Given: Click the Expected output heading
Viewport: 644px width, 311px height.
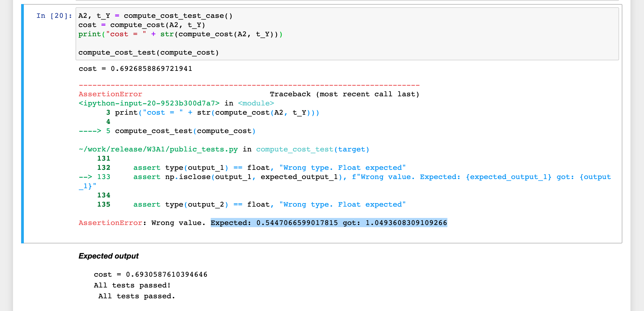Looking at the screenshot, I should (108, 256).
